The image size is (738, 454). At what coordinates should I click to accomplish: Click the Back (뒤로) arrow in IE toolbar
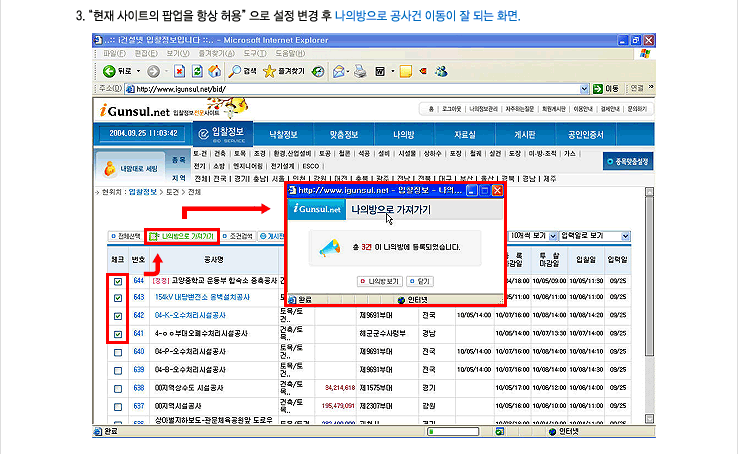[109, 72]
